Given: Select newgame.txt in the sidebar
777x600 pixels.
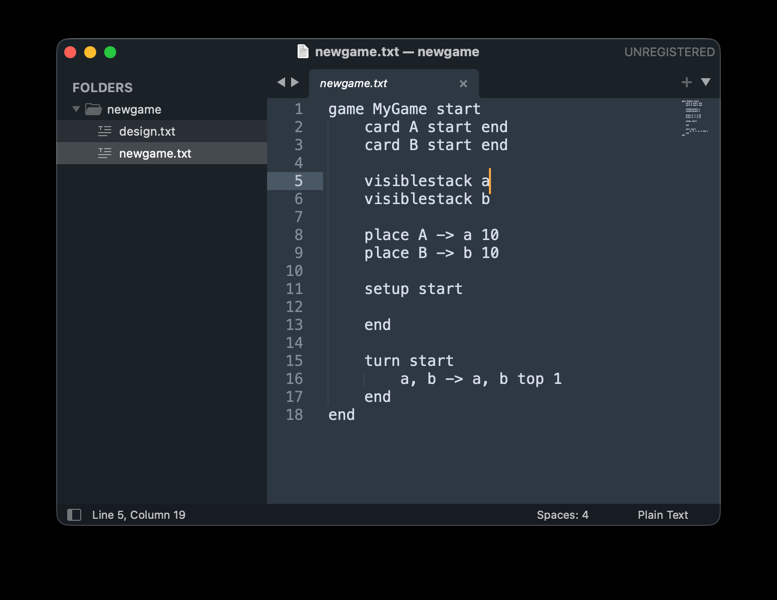Looking at the screenshot, I should (x=155, y=153).
